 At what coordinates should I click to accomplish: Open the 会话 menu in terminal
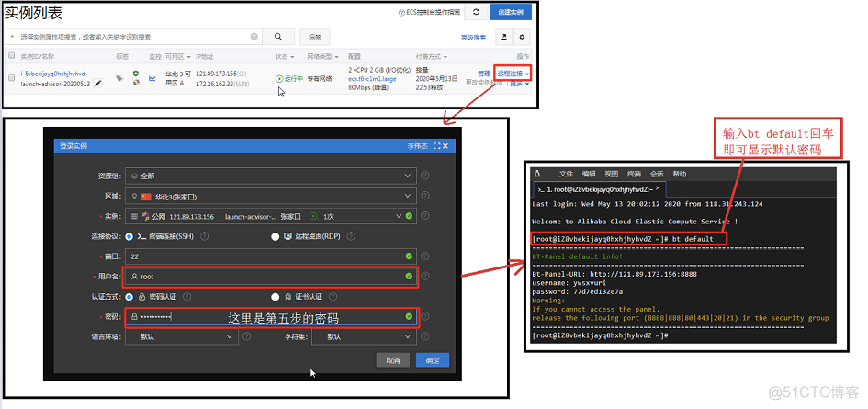click(x=657, y=174)
